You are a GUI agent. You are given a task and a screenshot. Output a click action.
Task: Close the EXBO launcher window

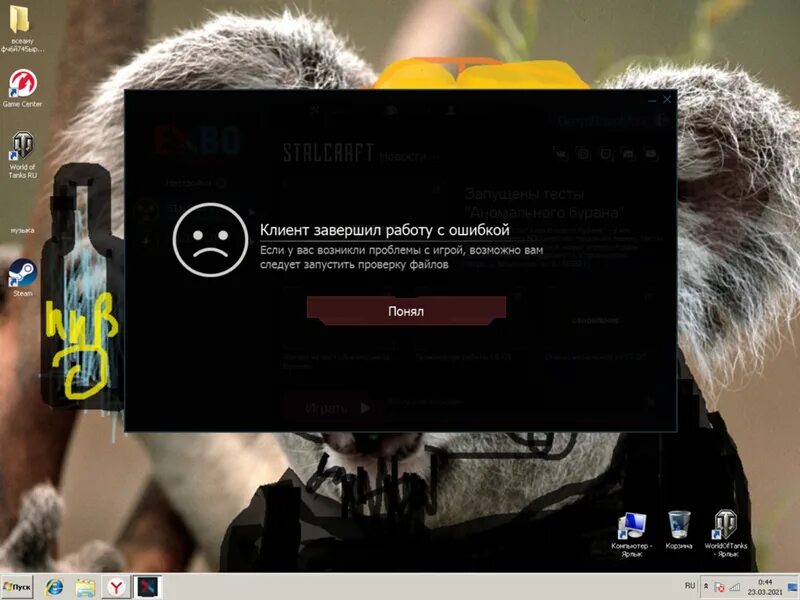click(667, 99)
